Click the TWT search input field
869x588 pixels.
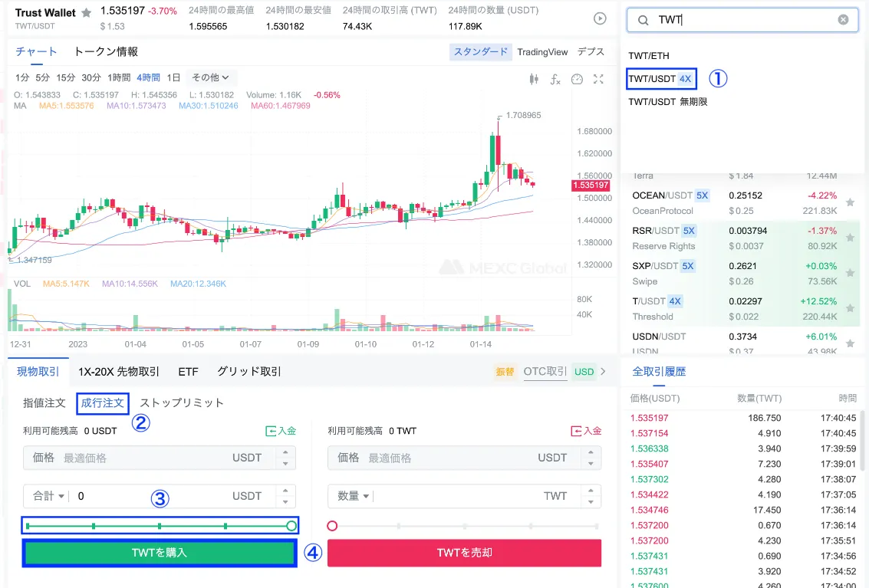point(742,20)
